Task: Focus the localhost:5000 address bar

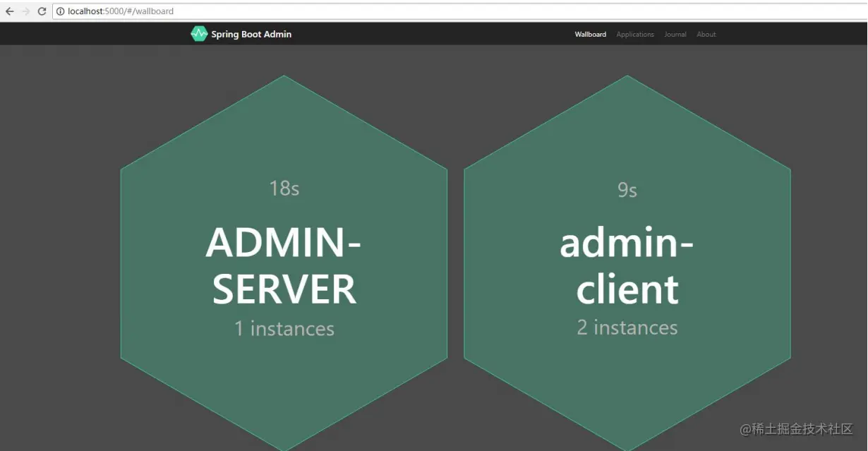Action: click(x=460, y=11)
